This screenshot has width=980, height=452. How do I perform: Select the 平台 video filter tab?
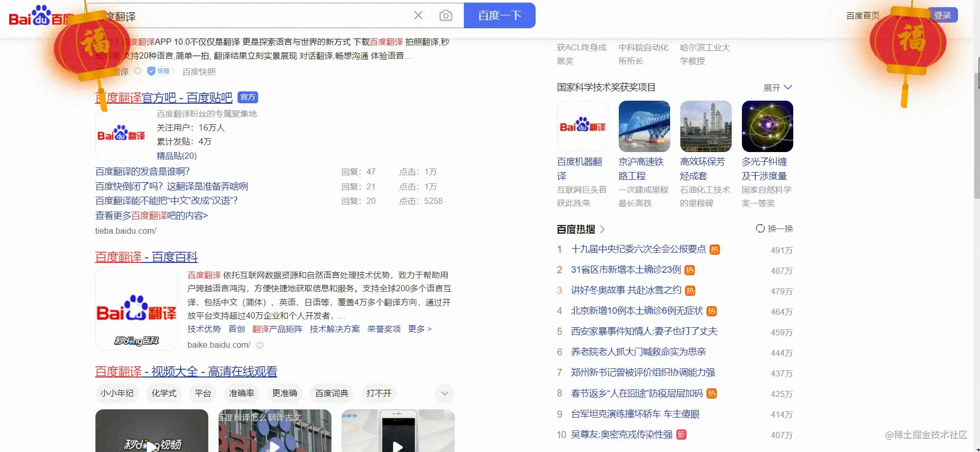(x=203, y=393)
